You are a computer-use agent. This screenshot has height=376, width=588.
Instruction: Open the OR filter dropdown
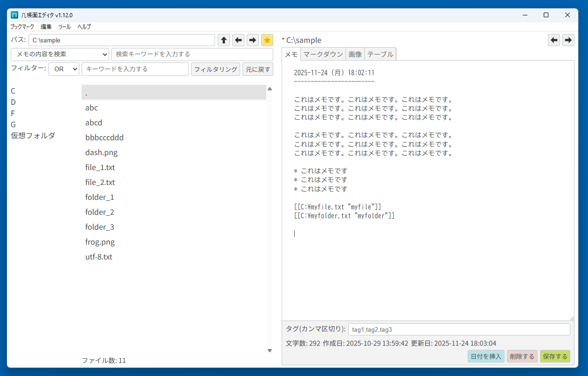(64, 69)
